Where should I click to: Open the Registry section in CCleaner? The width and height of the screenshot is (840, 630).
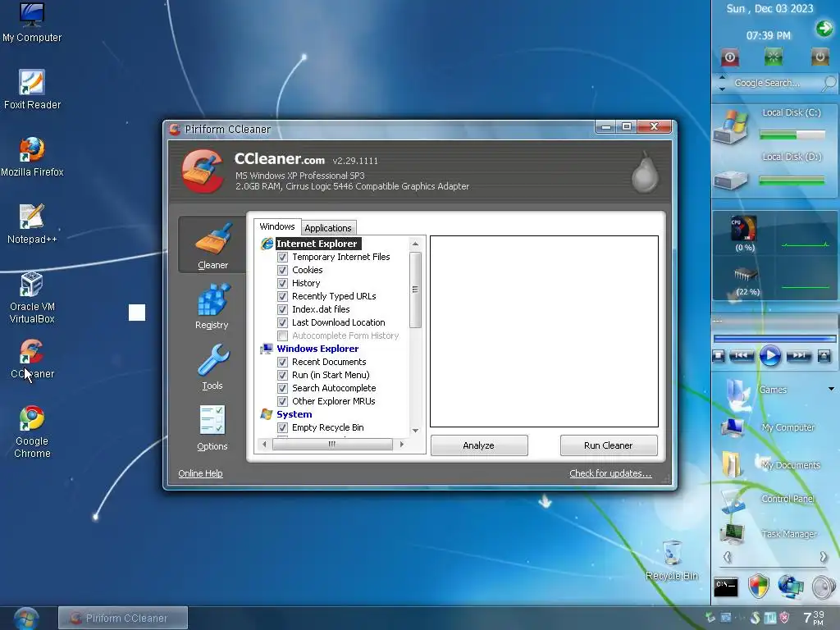[212, 307]
